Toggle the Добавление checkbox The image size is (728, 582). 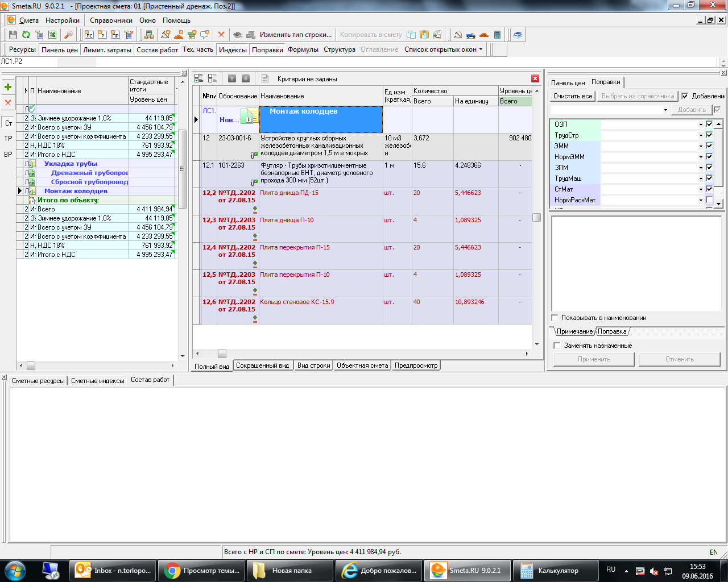685,96
